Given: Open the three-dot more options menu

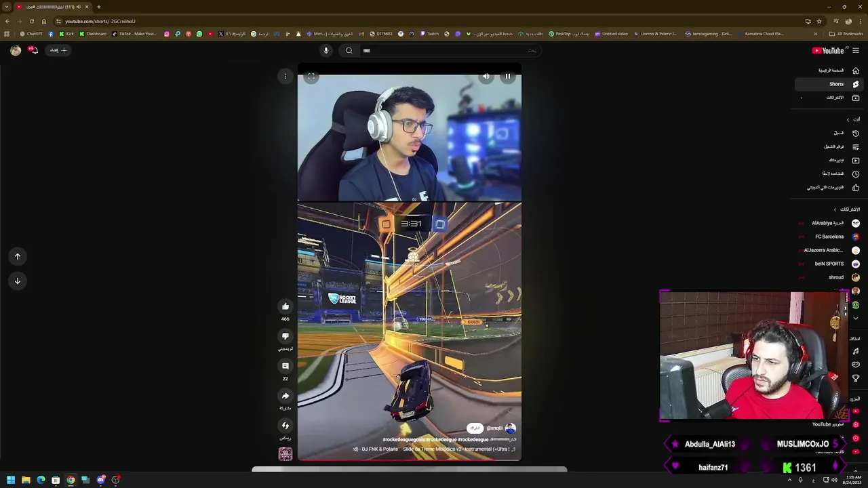Looking at the screenshot, I should [285, 77].
